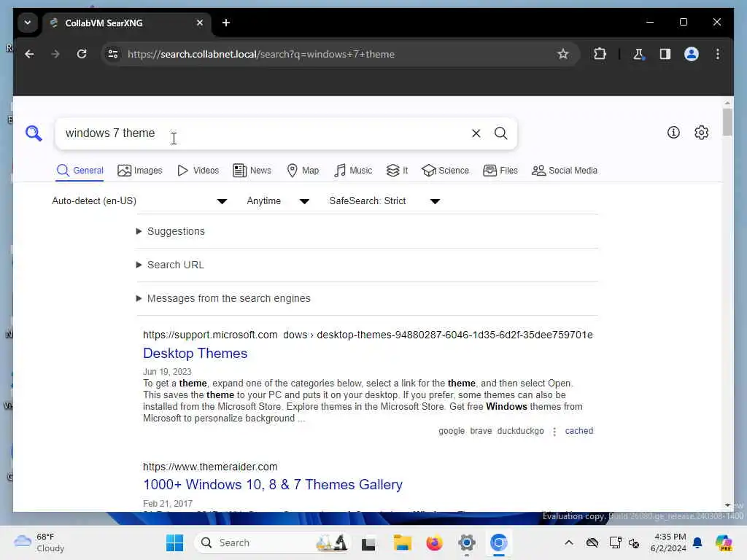Click the page vertical scrollbar thumb
747x560 pixels.
click(727, 122)
